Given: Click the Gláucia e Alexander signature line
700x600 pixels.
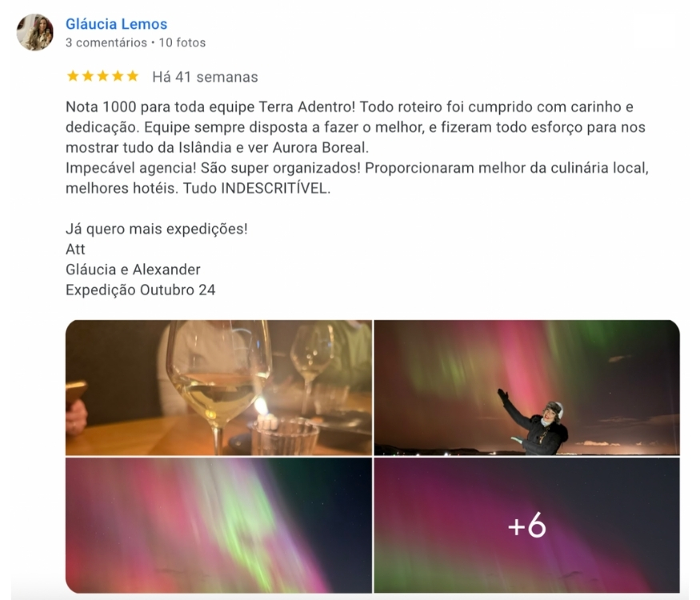Looking at the screenshot, I should click(x=133, y=270).
